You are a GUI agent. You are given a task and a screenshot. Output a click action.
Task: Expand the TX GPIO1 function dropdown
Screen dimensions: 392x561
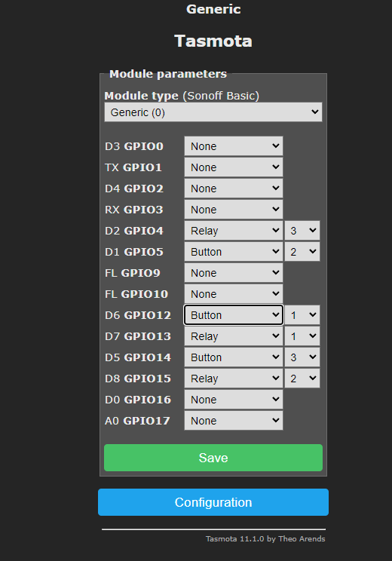point(234,167)
